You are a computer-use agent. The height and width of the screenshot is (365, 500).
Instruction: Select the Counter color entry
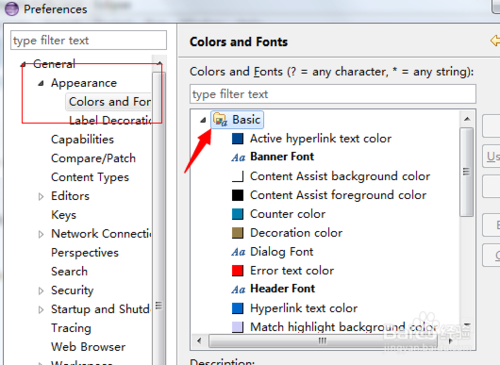point(288,214)
